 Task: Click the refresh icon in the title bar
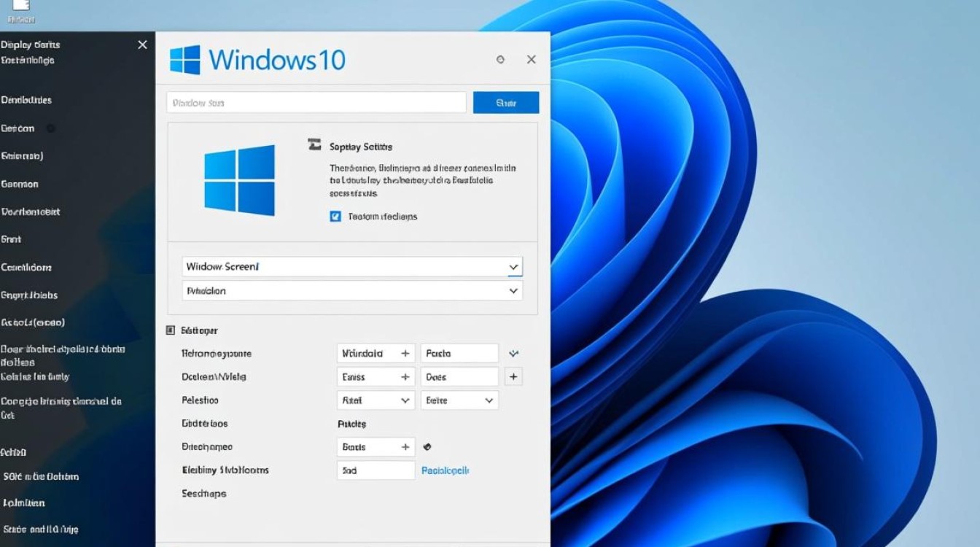pos(501,60)
